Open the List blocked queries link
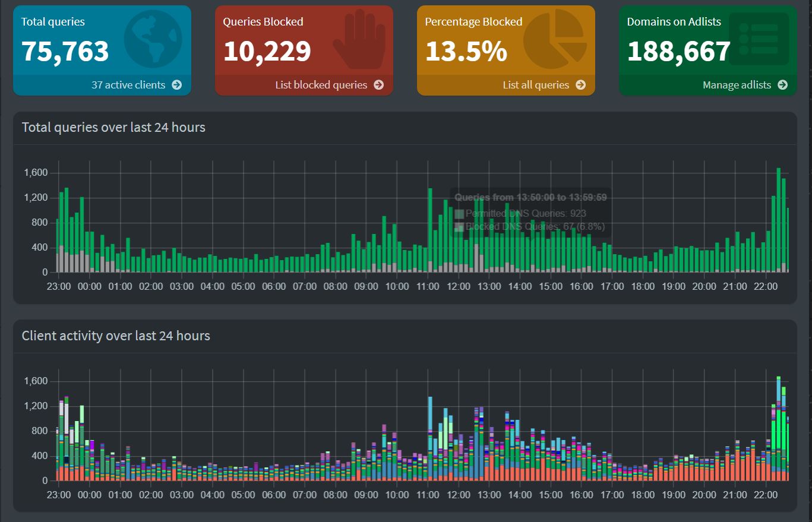 (321, 85)
